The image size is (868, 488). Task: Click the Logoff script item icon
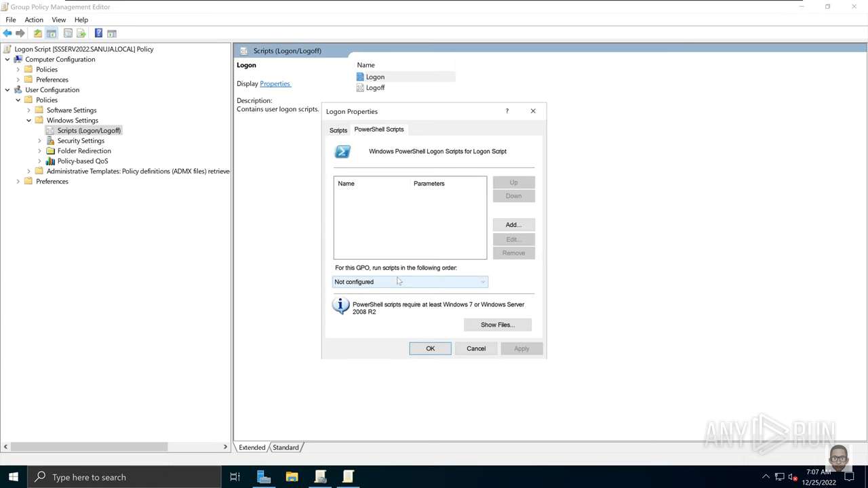tap(360, 87)
